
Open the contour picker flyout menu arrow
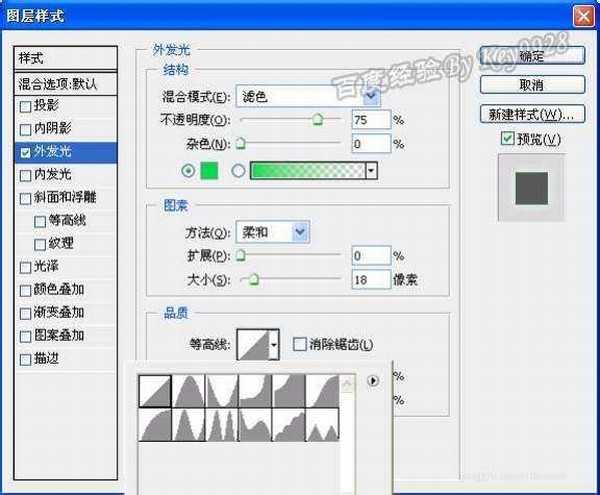coord(375,380)
